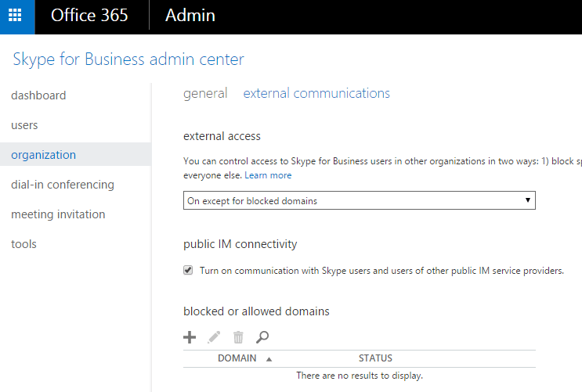Follow the Learn more link
This screenshot has width=582, height=392.
pyautogui.click(x=268, y=175)
